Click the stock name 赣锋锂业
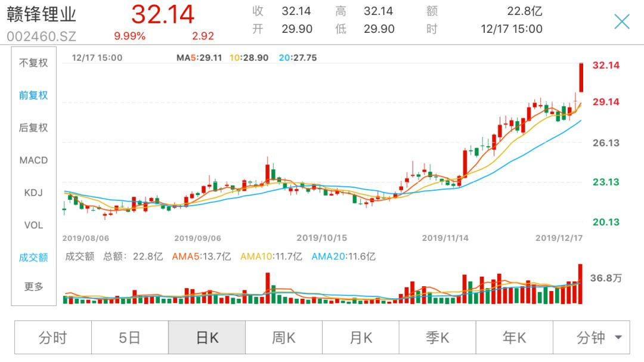Screen dimensions: 644x362 pos(41,15)
